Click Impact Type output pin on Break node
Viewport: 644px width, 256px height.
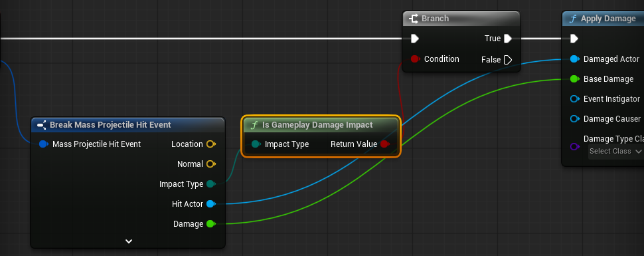[x=211, y=184]
